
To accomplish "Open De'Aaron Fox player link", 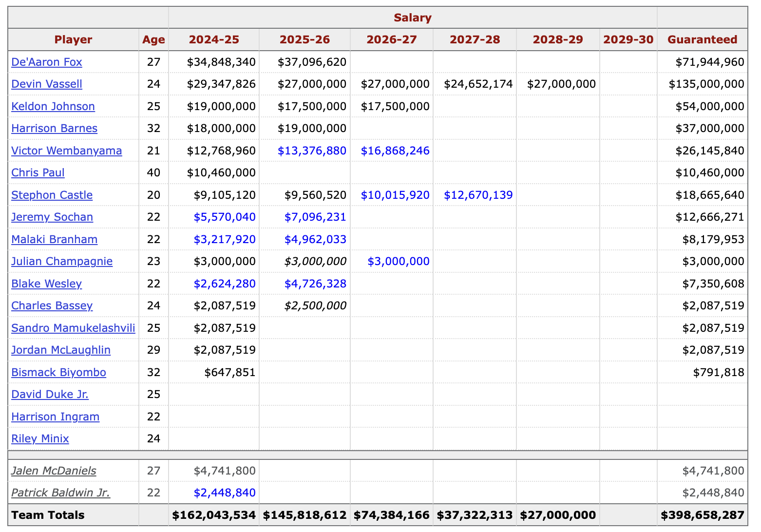I will [47, 62].
